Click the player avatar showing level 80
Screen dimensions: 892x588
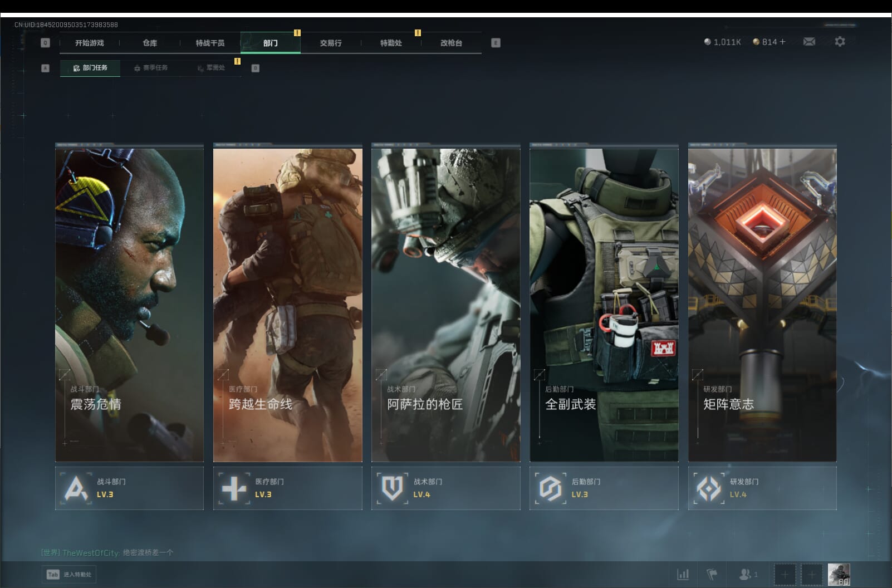839,574
